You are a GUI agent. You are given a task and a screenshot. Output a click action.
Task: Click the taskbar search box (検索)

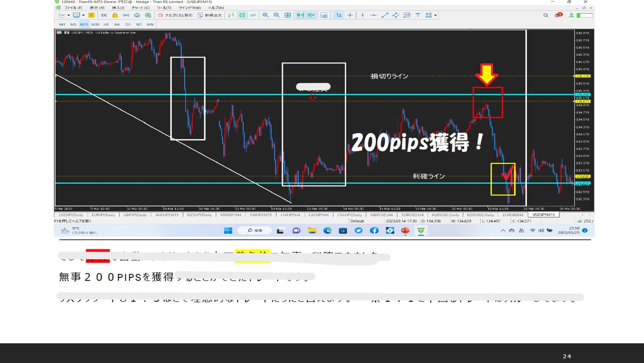(254, 230)
